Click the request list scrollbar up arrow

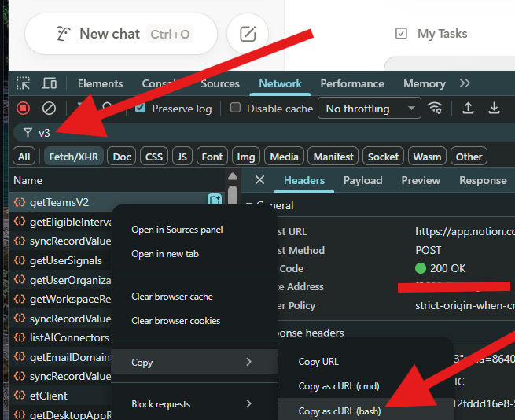click(233, 176)
